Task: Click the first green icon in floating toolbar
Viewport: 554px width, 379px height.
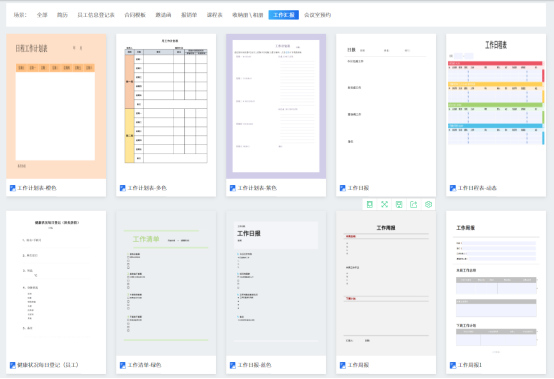Action: point(370,205)
